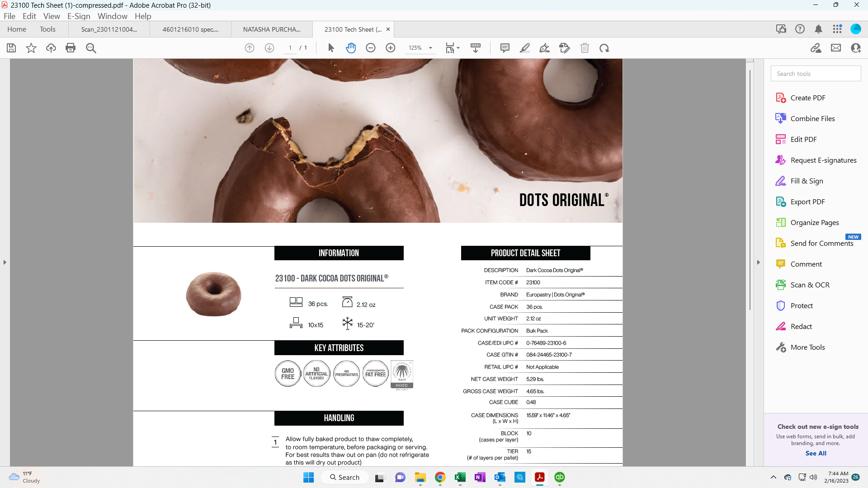Viewport: 868px width, 488px height.
Task: Collapse the right tools pane
Action: click(x=758, y=262)
